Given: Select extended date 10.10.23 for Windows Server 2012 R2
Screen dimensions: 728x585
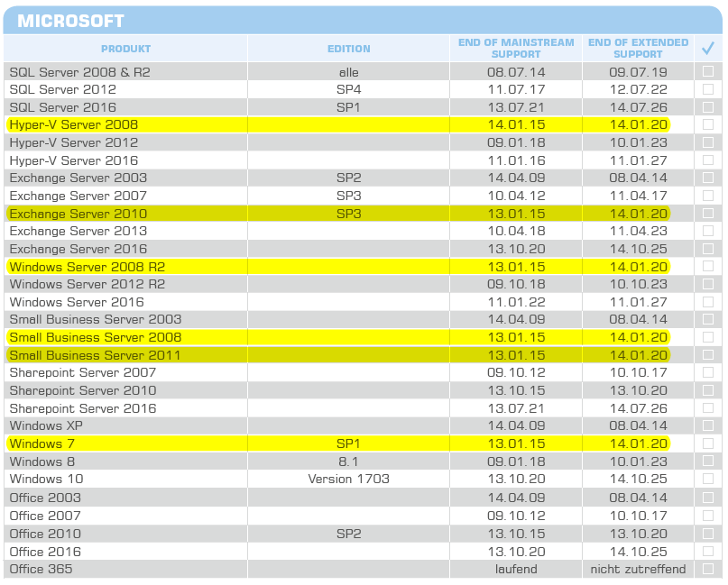Looking at the screenshot, I should click(x=638, y=284).
